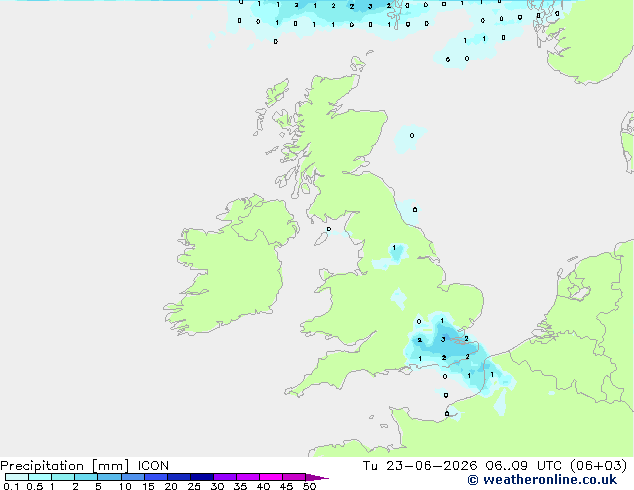Image resolution: width=634 pixels, height=490 pixels.
Task: Click the '06..09 UTC' time range
Action: pos(524,466)
